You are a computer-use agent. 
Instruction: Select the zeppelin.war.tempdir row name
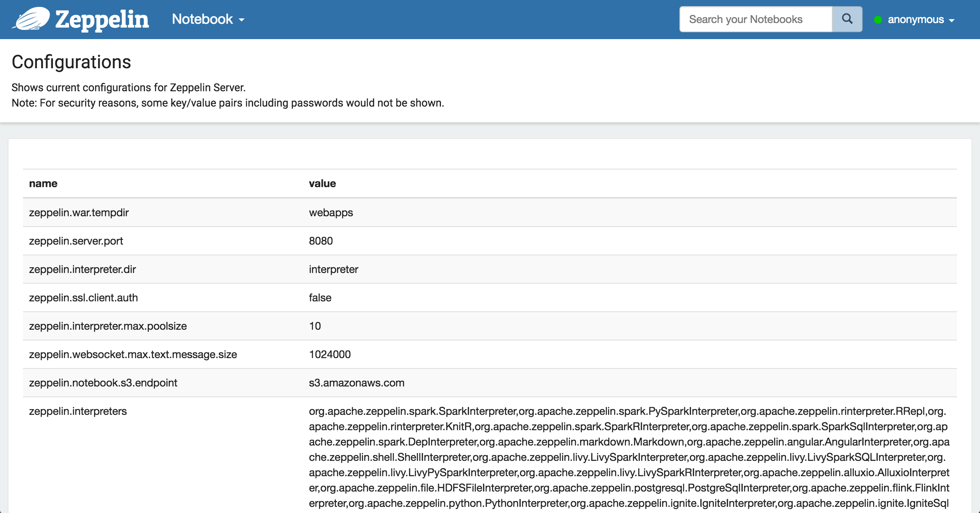tap(79, 212)
